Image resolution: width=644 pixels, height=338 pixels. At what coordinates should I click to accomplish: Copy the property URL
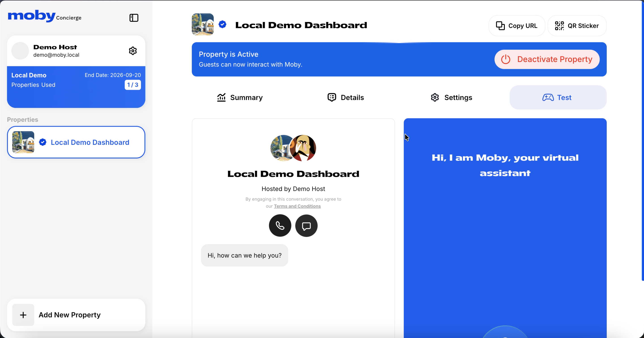click(516, 26)
